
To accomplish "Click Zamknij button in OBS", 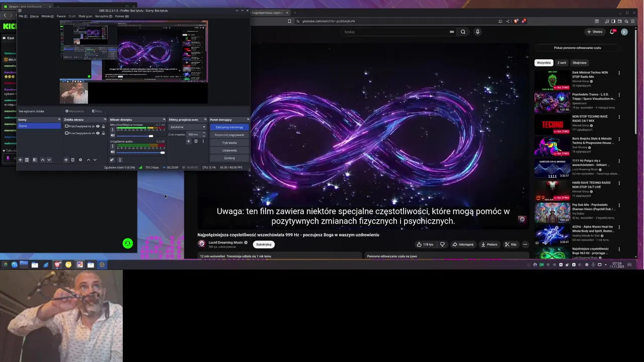I will point(229,158).
